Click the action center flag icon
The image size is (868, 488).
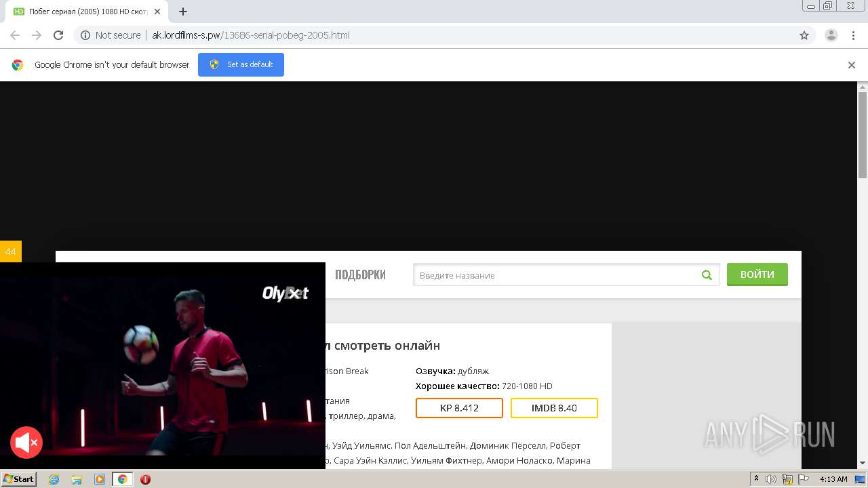pos(804,479)
